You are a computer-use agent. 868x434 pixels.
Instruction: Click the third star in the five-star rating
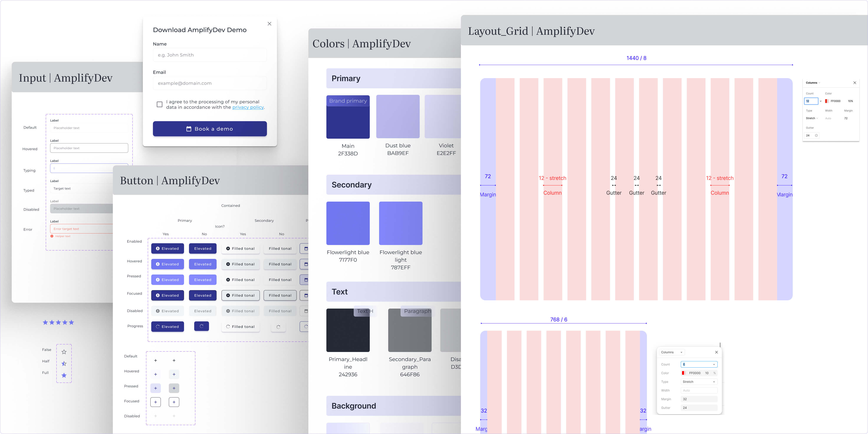(58, 322)
